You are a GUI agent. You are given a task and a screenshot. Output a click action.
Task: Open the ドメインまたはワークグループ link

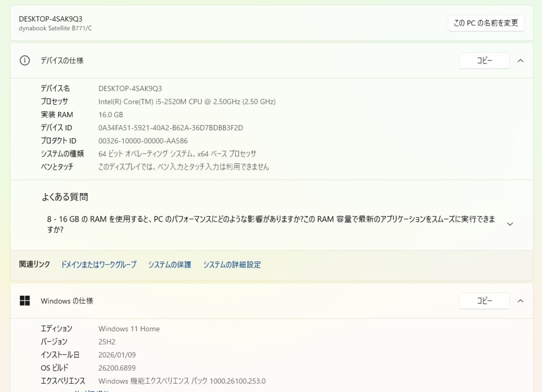tap(99, 265)
